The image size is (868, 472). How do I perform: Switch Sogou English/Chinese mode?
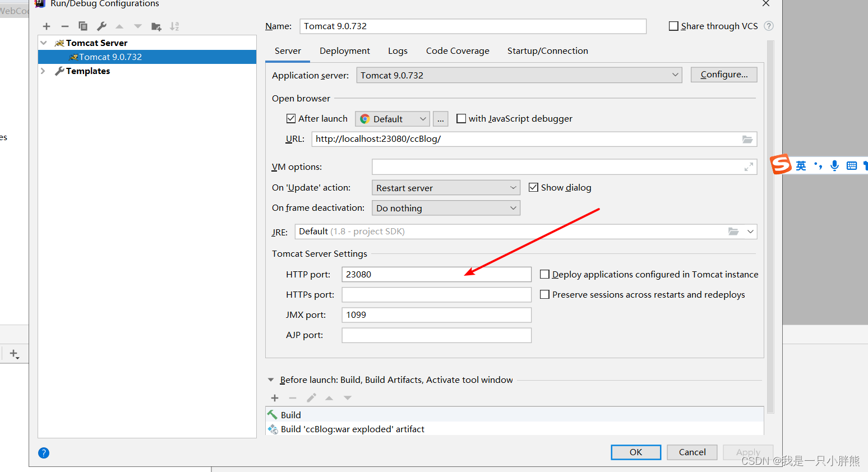pos(801,165)
